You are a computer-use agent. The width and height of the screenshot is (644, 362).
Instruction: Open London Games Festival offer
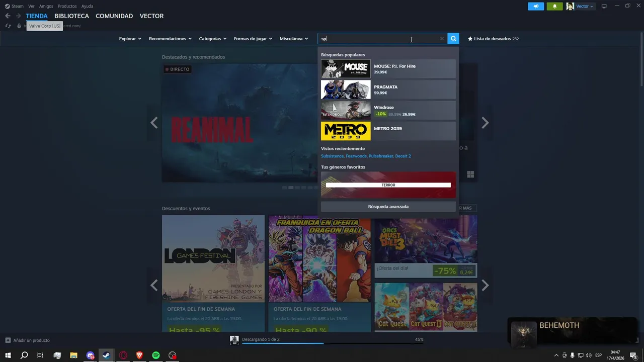point(213,274)
